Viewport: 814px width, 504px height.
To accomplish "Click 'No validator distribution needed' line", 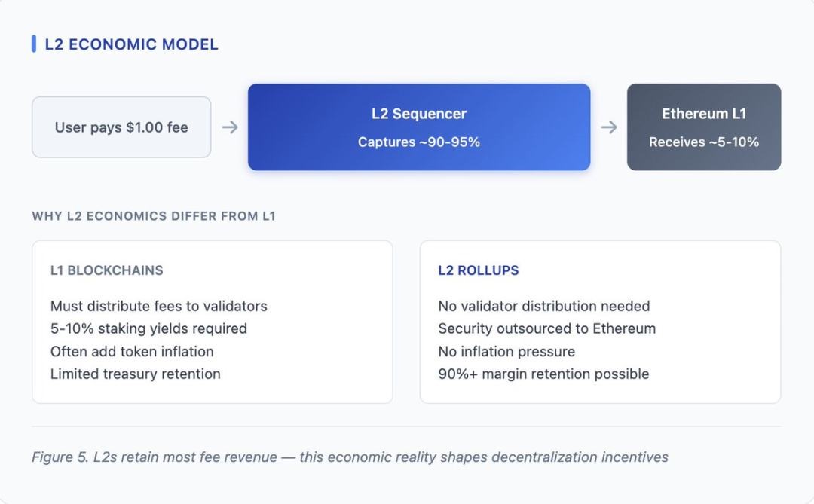I will (544, 306).
